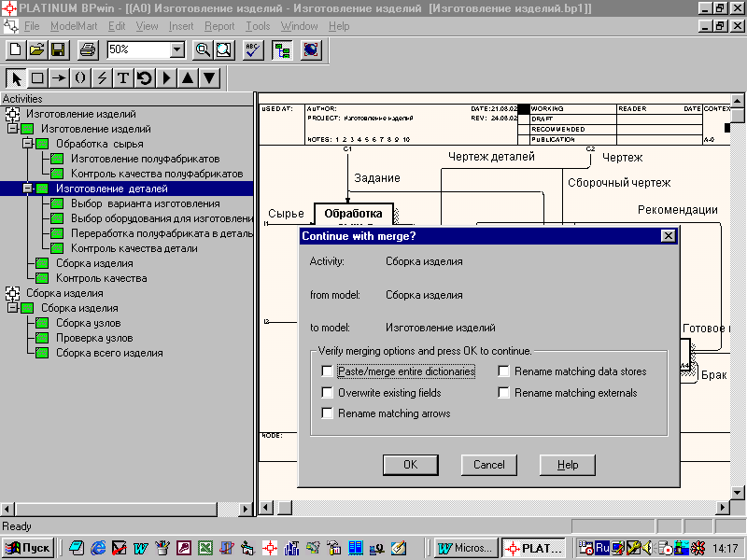Image resolution: width=747 pixels, height=560 pixels.
Task: Select Контроль качества детали tree item
Action: click(x=134, y=248)
